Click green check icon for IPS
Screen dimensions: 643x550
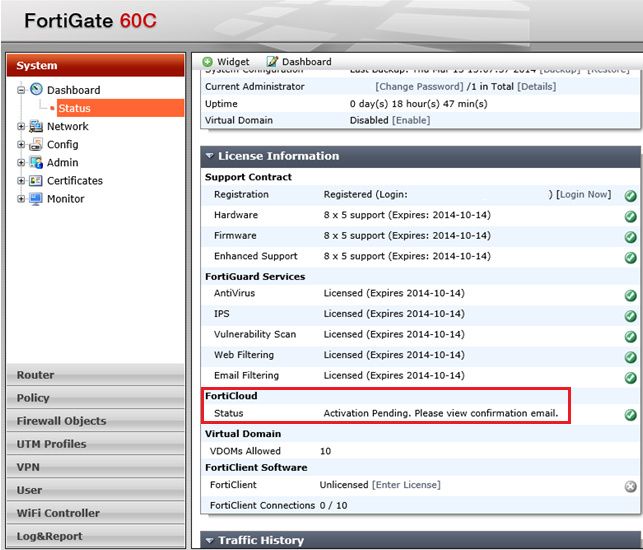(630, 316)
